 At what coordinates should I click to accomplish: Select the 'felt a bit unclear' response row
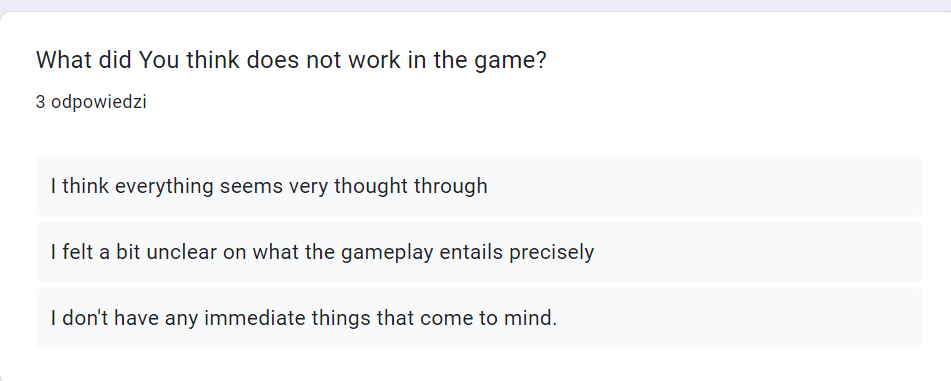(x=479, y=252)
